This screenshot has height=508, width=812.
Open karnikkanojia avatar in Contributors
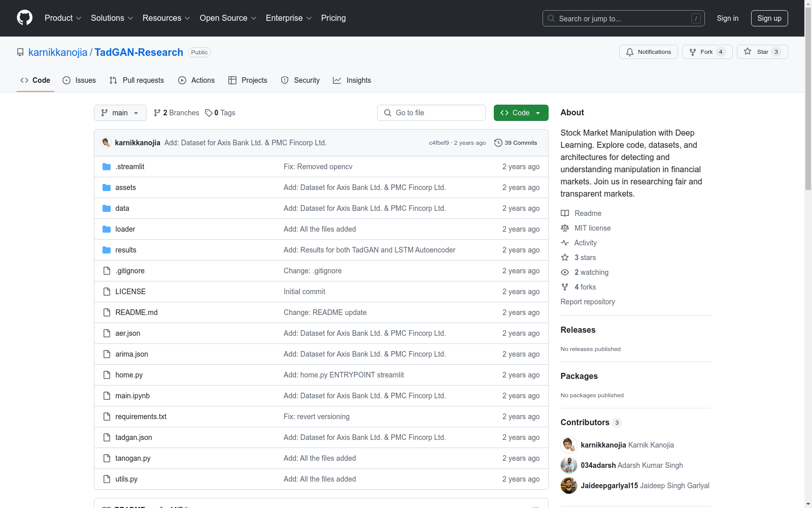click(569, 445)
